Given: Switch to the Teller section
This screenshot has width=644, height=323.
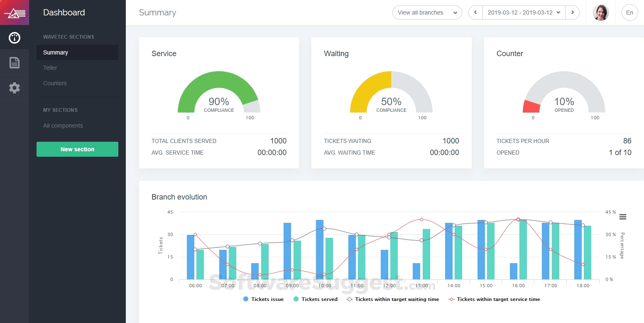Looking at the screenshot, I should (50, 68).
